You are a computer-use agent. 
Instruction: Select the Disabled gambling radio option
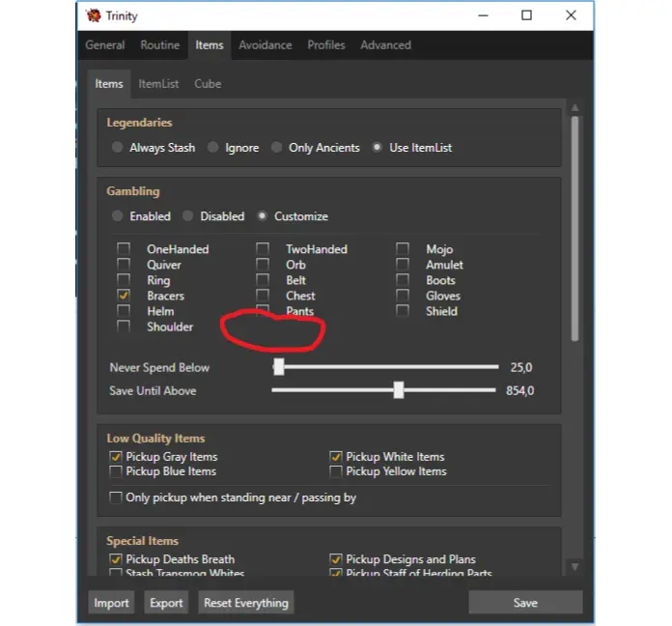point(188,216)
